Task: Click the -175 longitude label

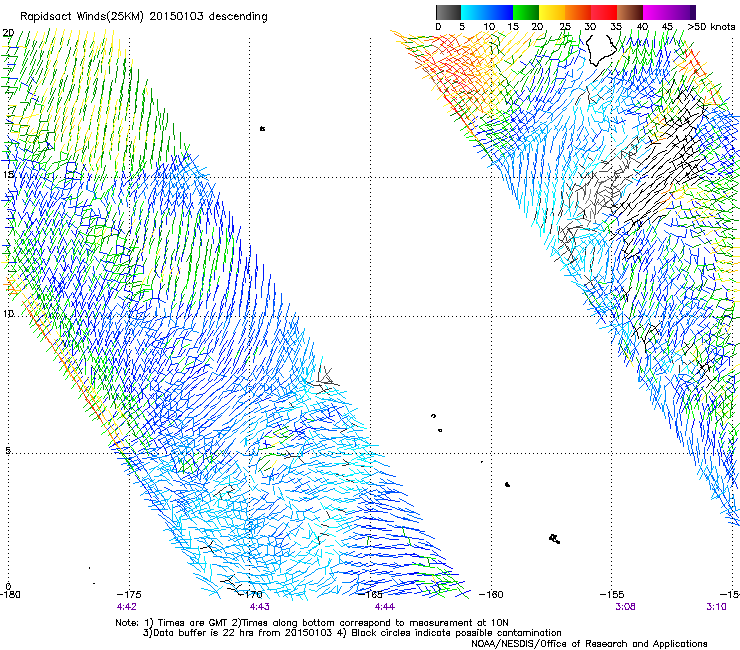Action: coord(129,594)
